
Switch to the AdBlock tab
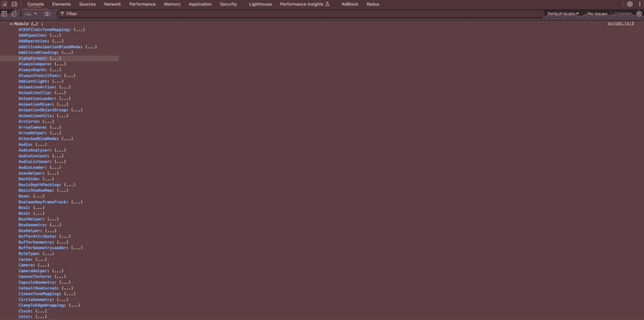[x=350, y=4]
